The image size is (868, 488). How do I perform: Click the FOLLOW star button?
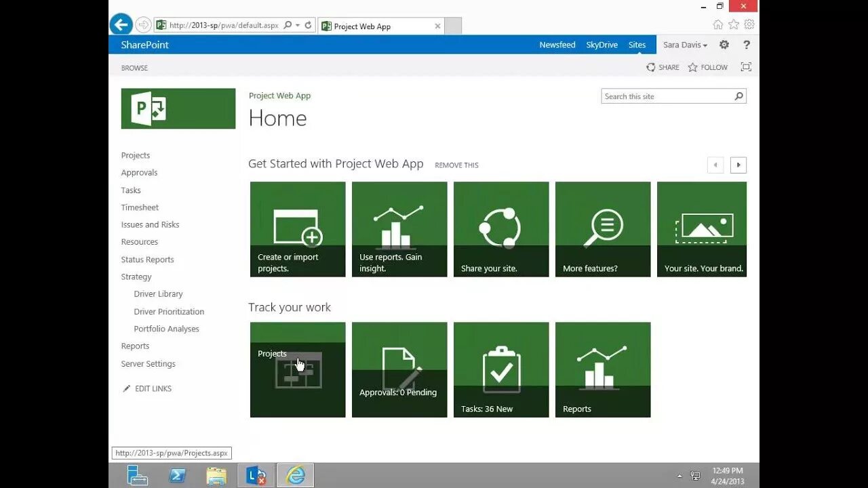[707, 67]
